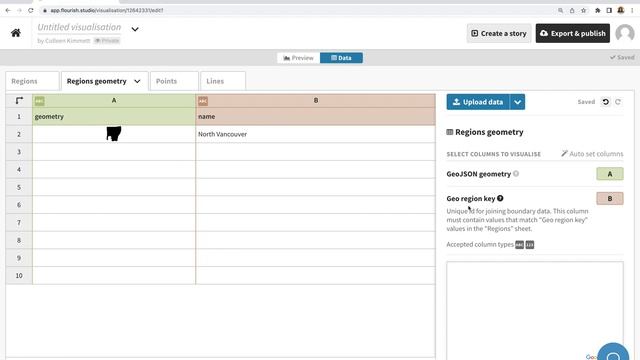Go back in the browser

pos(8,10)
